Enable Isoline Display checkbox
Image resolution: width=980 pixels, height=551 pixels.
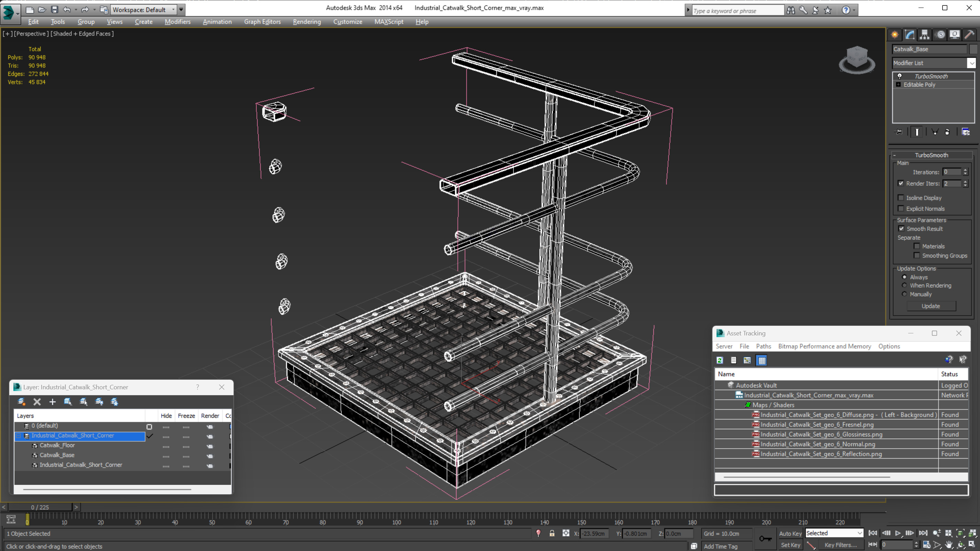tap(901, 198)
